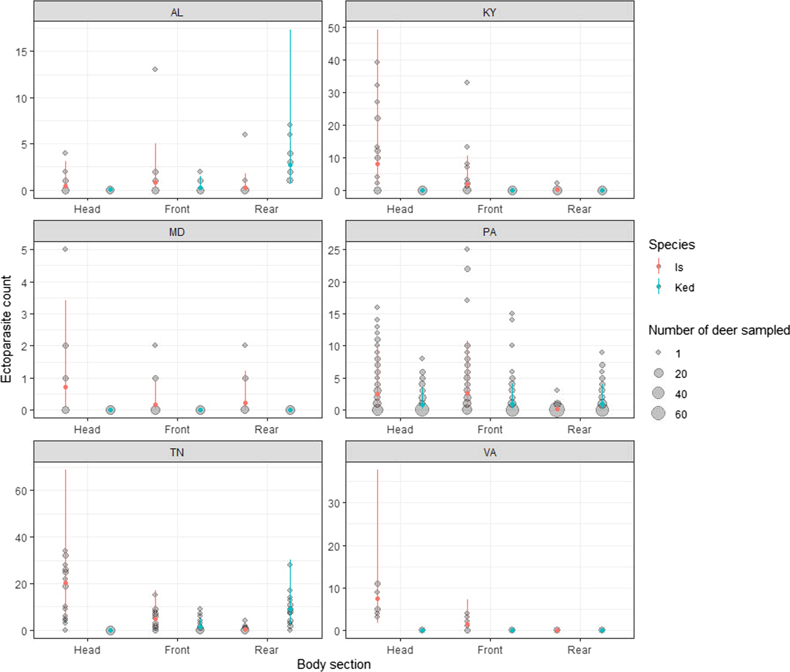Viewport: 790px width, 672px height.
Task: Click the Species legend title
Action: click(x=671, y=245)
